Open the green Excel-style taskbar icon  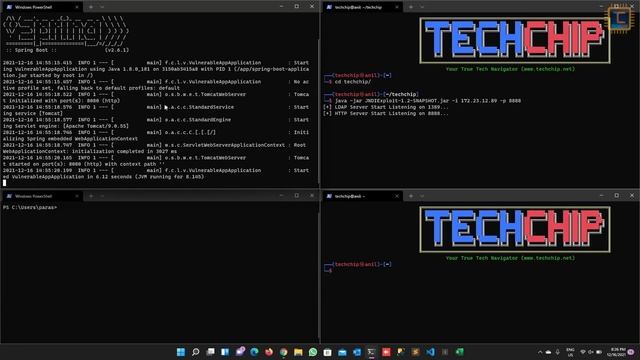pos(460,352)
